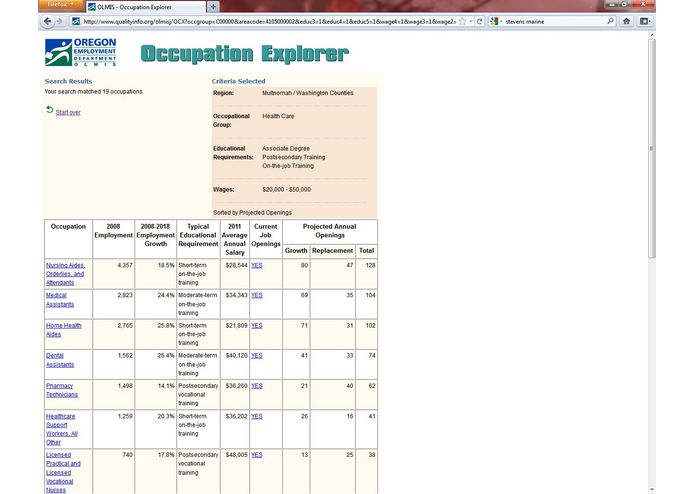
Task: Click the vertical scrollbar thumb
Action: point(651,148)
